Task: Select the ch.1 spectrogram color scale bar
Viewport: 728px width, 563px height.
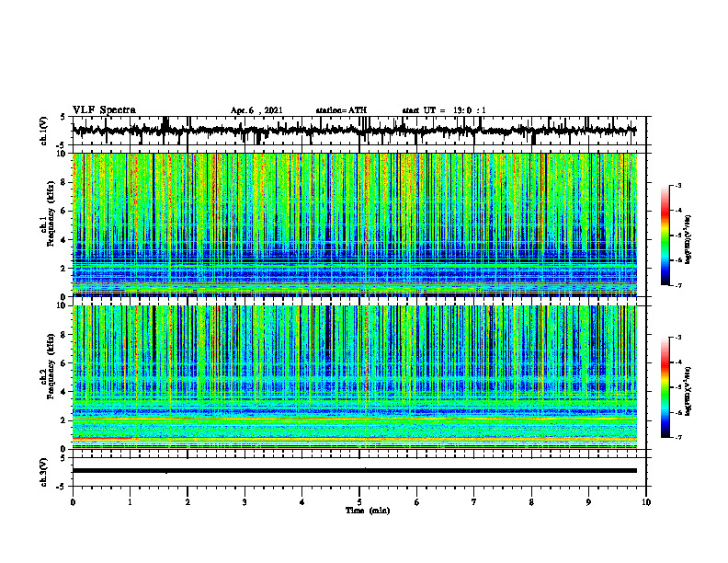Action: 665,236
